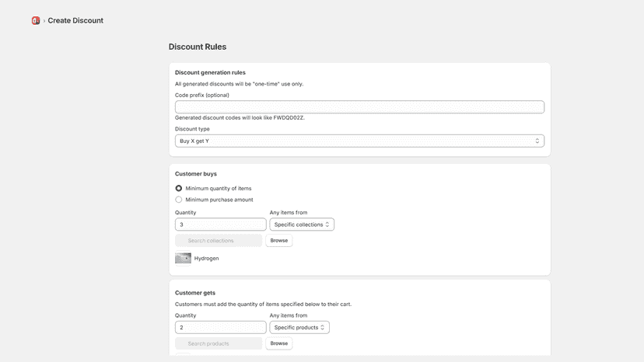Click the Hydrogen collection name
Image resolution: width=644 pixels, height=362 pixels.
(207, 258)
